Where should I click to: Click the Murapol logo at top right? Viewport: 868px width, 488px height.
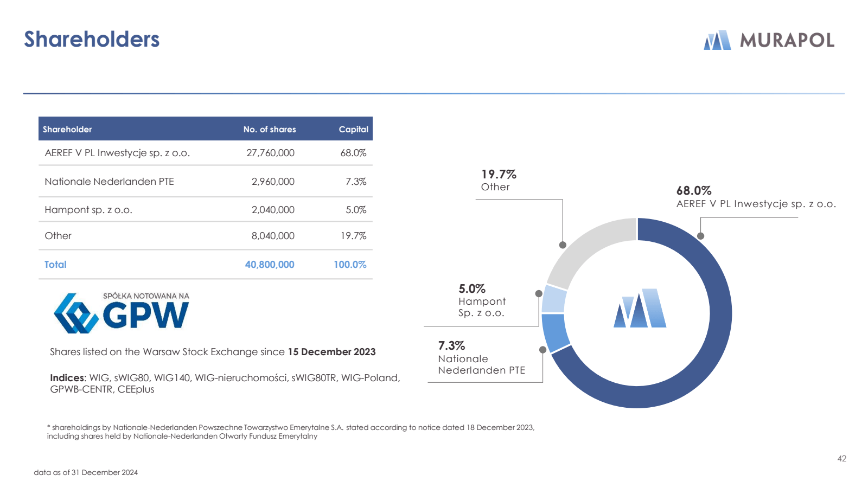(769, 40)
